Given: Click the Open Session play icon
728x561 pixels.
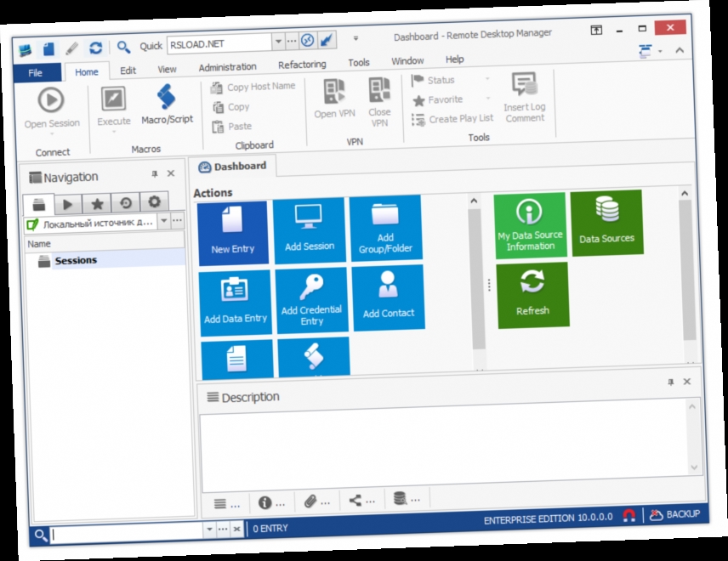Looking at the screenshot, I should point(51,99).
